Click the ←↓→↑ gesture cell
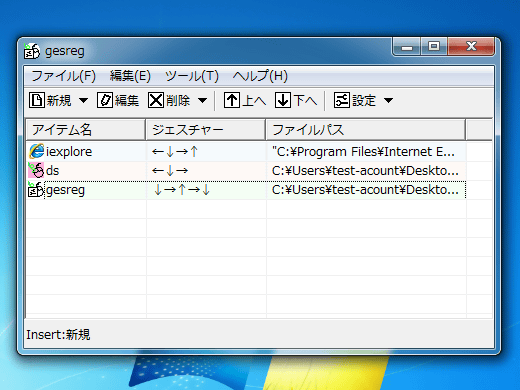520x390 pixels. click(x=206, y=152)
